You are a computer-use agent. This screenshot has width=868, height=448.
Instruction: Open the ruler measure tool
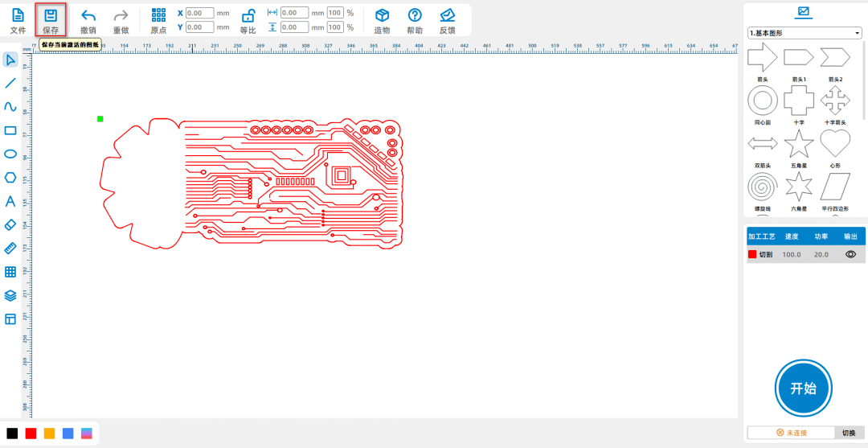[x=10, y=248]
